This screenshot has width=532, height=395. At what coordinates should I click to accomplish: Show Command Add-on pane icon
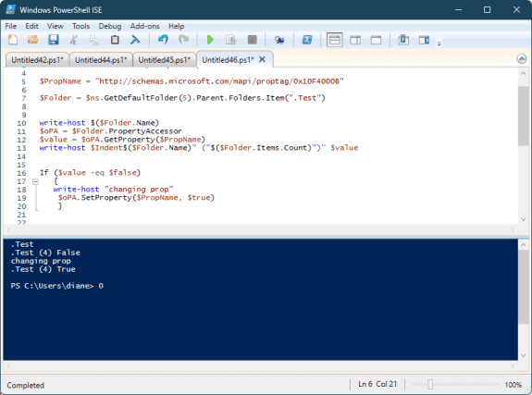click(424, 40)
